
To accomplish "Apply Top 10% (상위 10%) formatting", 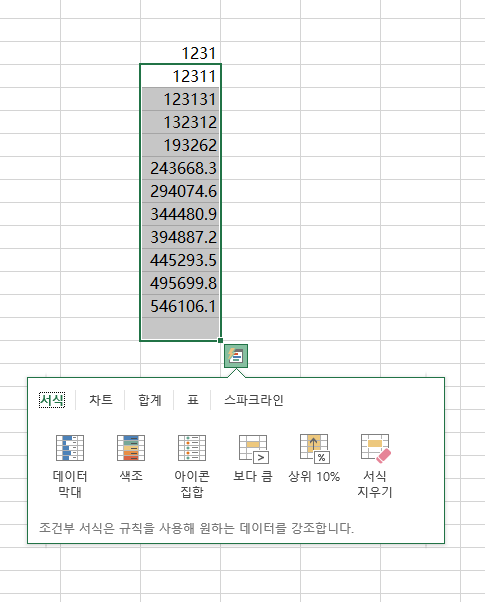I will [314, 458].
